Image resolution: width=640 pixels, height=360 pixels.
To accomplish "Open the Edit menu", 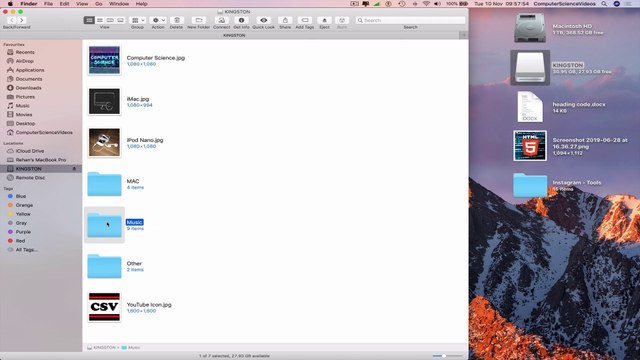I will [x=64, y=4].
